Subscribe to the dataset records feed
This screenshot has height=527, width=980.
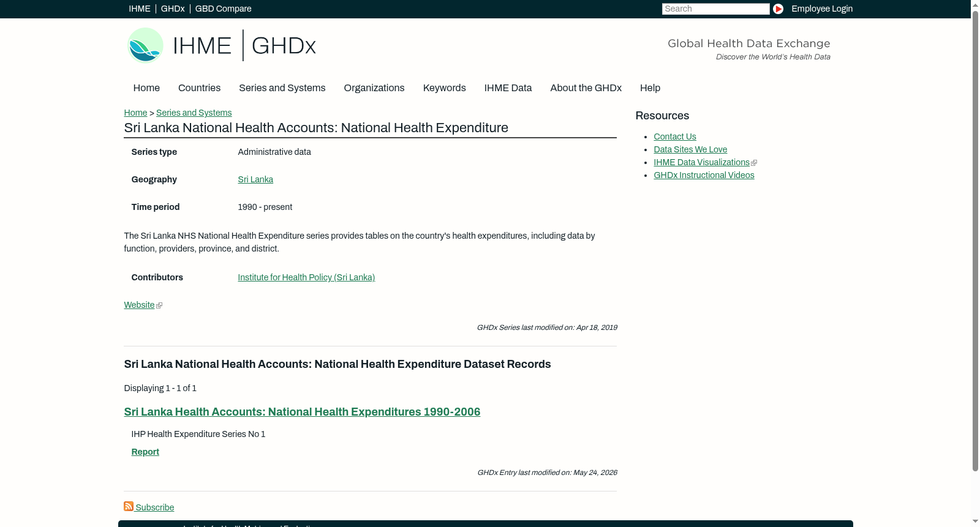pos(154,507)
